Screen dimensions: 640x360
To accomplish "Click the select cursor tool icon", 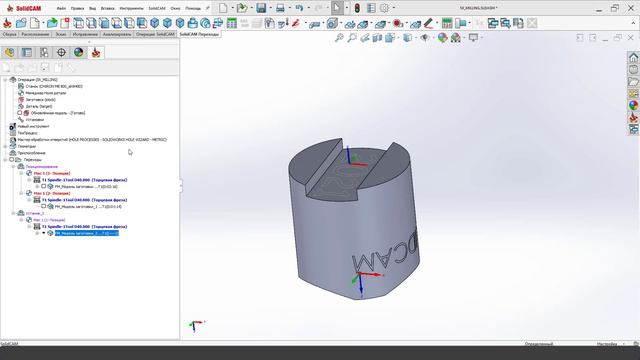I will (x=337, y=8).
